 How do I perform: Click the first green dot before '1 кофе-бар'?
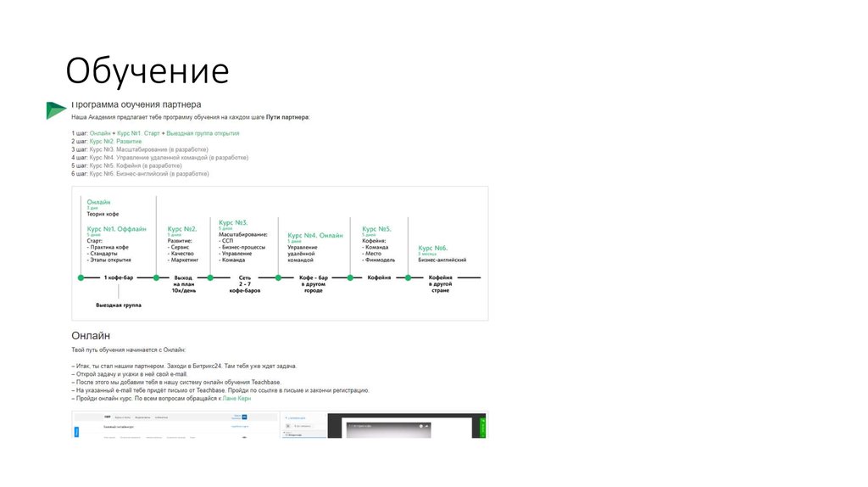[81, 277]
